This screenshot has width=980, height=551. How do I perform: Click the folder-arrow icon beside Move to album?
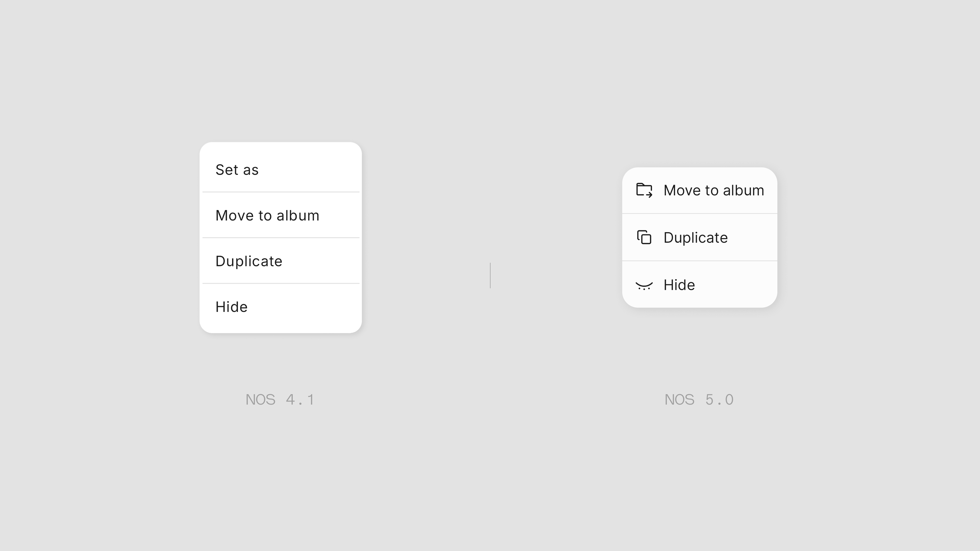(x=644, y=190)
